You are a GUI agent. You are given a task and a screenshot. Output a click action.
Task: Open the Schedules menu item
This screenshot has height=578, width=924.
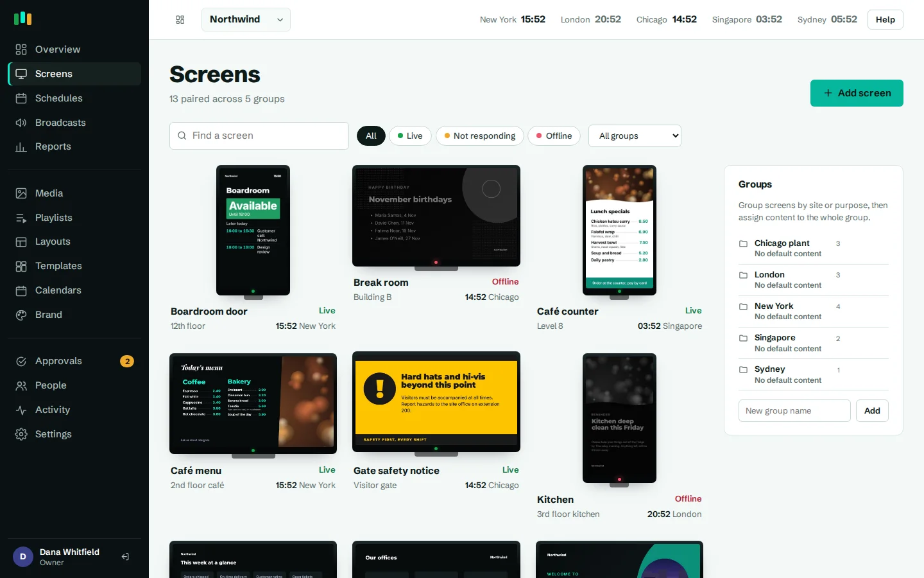pyautogui.click(x=74, y=98)
